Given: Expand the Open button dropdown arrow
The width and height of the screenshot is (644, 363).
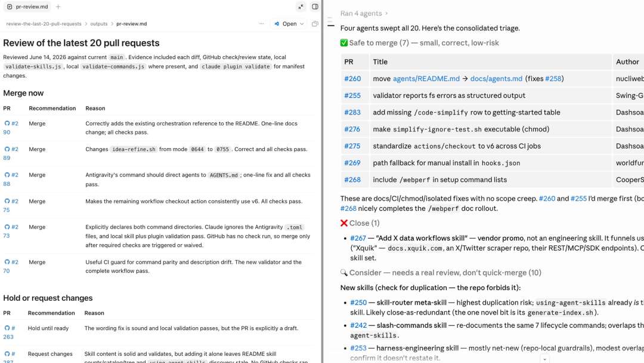Looking at the screenshot, I should [302, 24].
